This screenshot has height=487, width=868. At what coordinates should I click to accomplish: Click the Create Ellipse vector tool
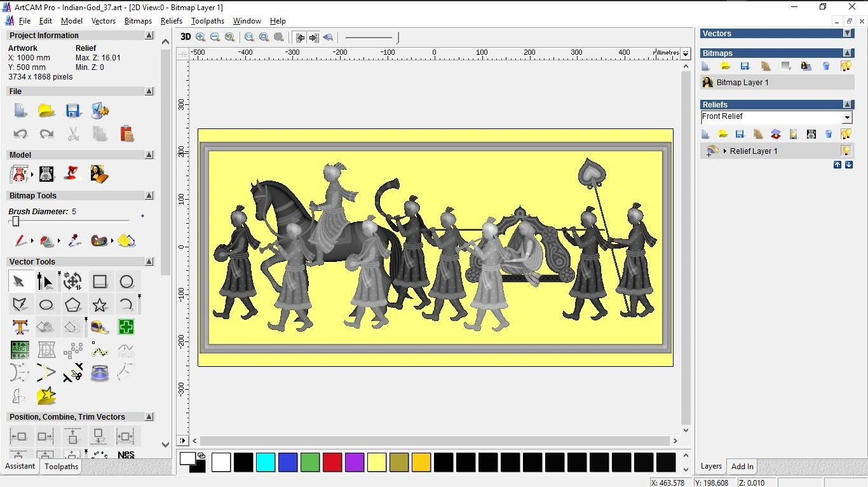coord(46,305)
